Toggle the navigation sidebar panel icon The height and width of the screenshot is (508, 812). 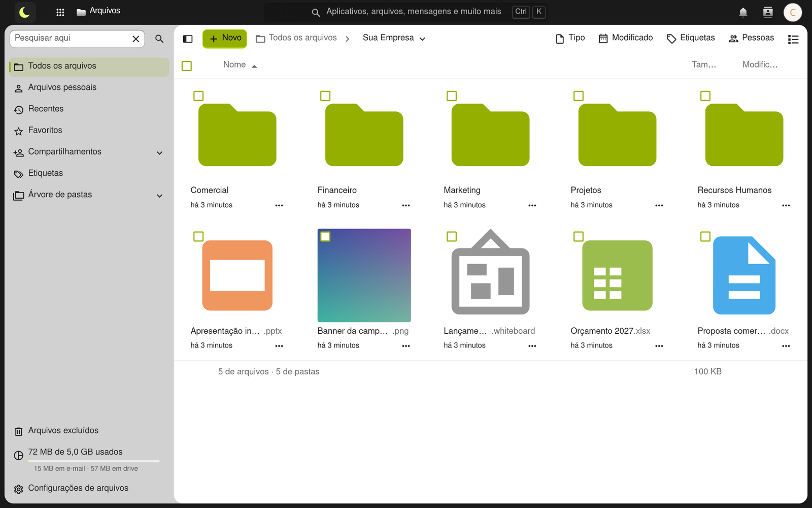tap(188, 39)
